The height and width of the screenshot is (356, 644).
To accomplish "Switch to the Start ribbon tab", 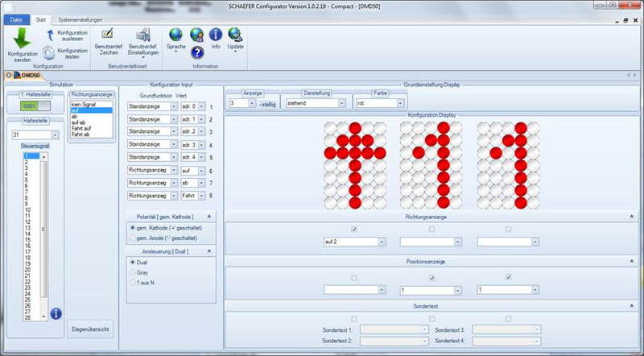I will (41, 19).
